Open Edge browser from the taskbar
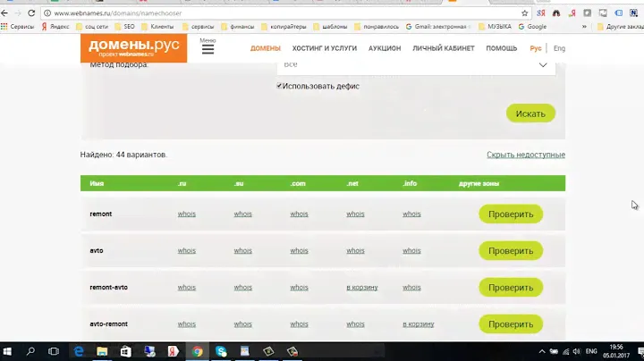Screen dimensions: 644x361 pos(79,351)
